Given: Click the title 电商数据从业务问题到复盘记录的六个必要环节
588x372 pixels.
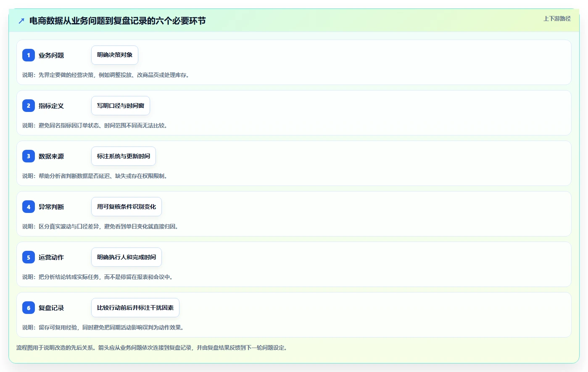Looking at the screenshot, I should 117,21.
